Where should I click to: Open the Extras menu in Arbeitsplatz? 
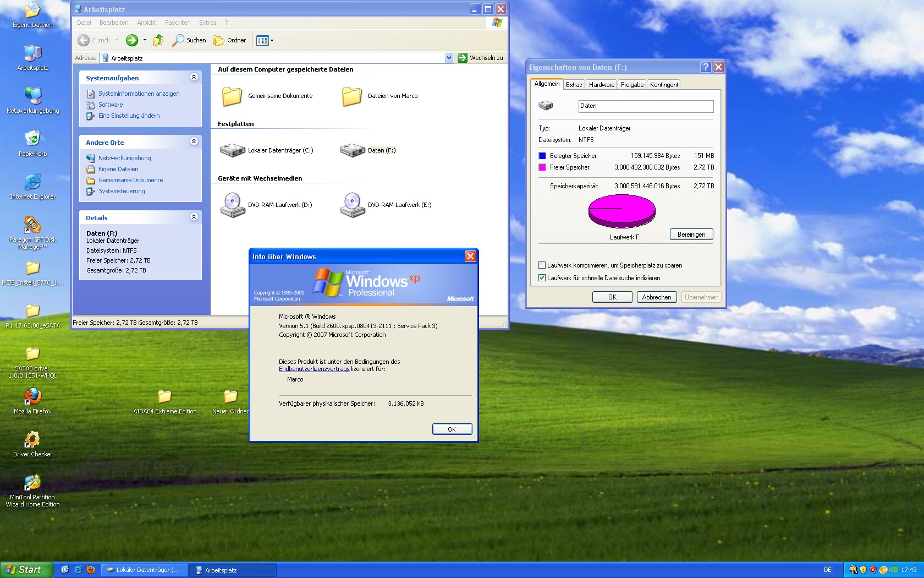click(208, 23)
